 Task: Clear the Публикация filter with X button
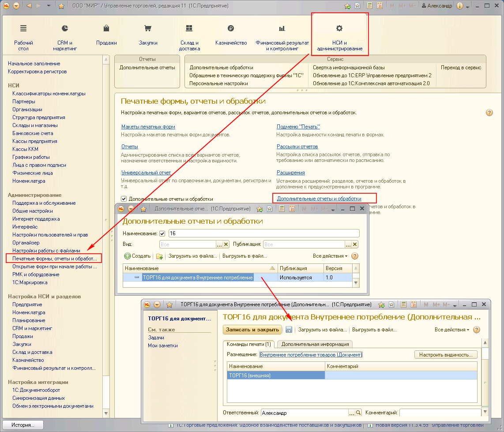click(x=355, y=244)
